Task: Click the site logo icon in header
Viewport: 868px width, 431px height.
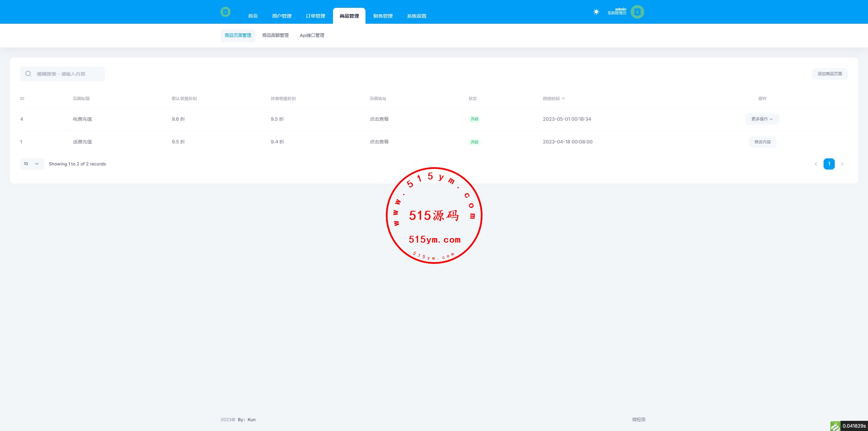Action: point(225,12)
